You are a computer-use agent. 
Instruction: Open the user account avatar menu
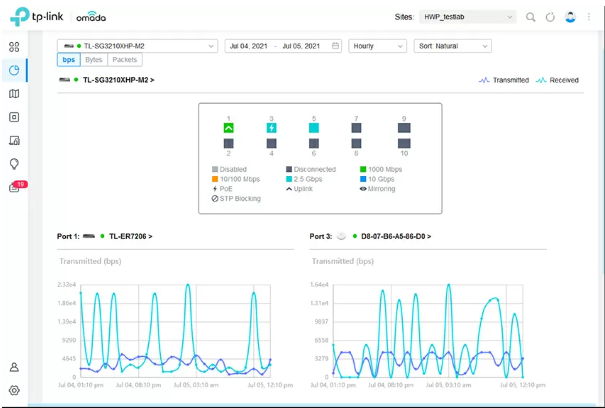click(570, 17)
